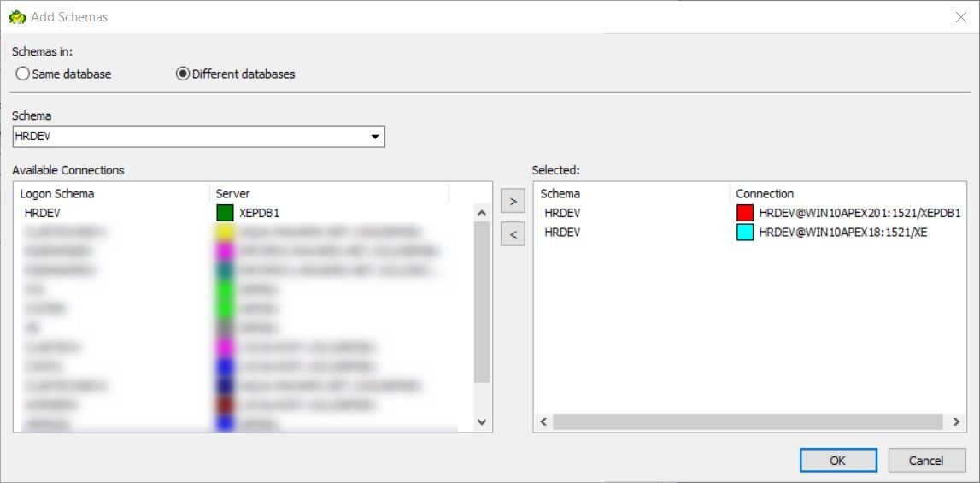Image resolution: width=980 pixels, height=483 pixels.
Task: Close the Add Schemas dialog
Action: [x=960, y=17]
